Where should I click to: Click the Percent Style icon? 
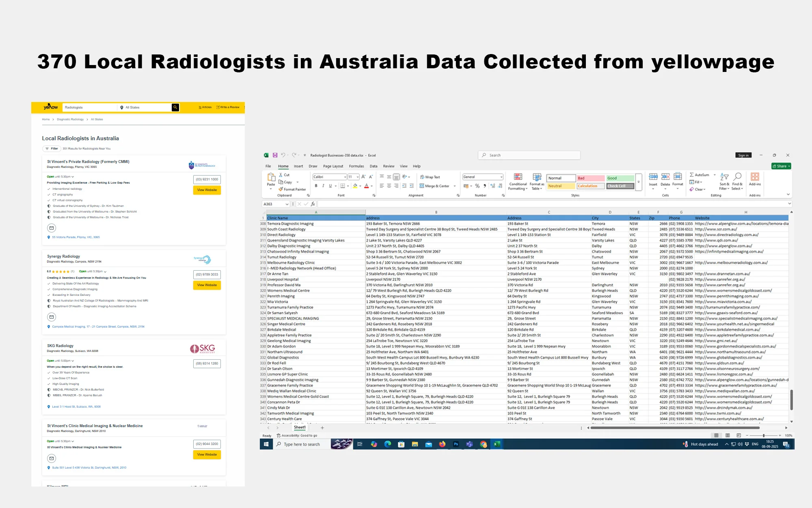coord(477,186)
